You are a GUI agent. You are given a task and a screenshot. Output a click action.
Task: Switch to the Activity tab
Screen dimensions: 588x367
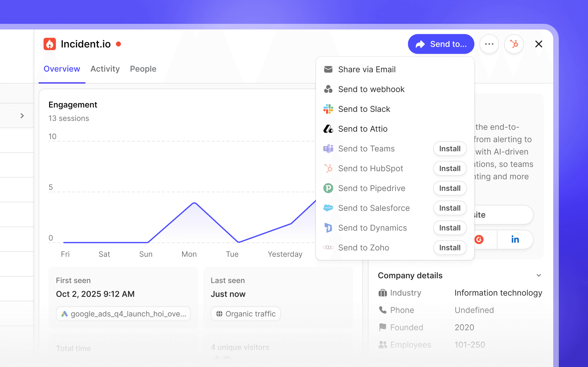(x=105, y=69)
